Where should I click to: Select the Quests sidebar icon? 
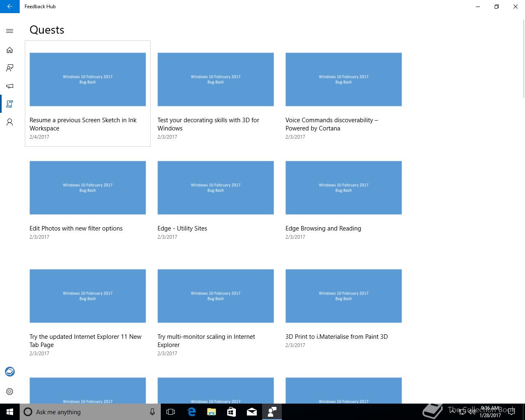pyautogui.click(x=10, y=104)
